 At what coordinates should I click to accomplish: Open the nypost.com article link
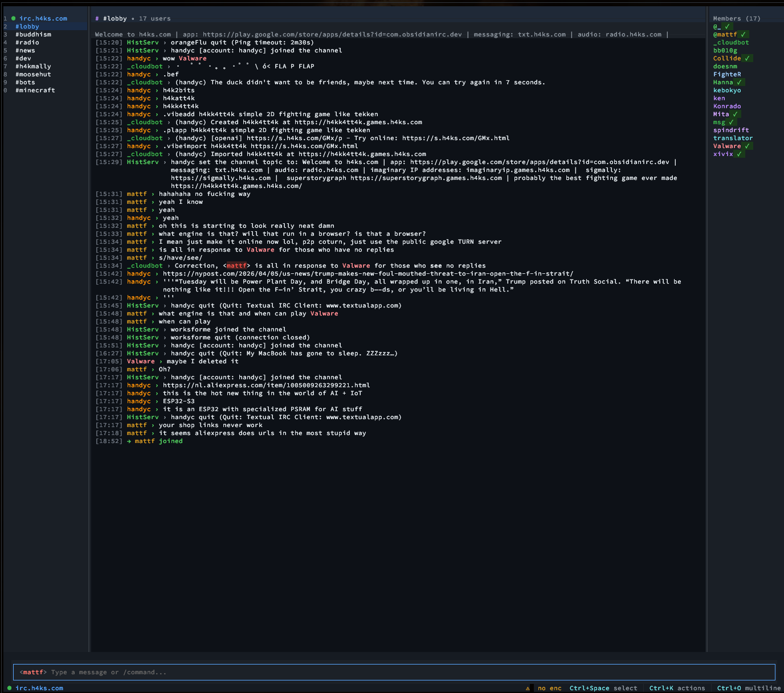pos(368,273)
